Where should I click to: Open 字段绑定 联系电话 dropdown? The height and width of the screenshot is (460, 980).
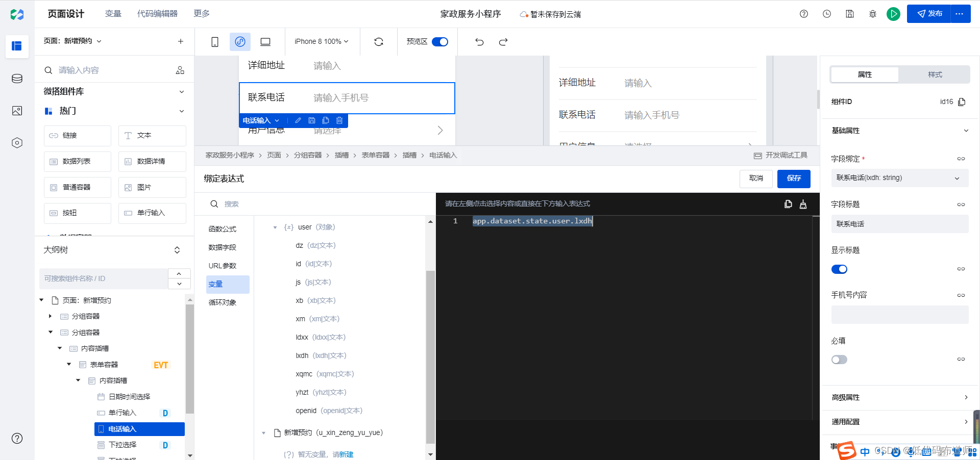point(899,178)
